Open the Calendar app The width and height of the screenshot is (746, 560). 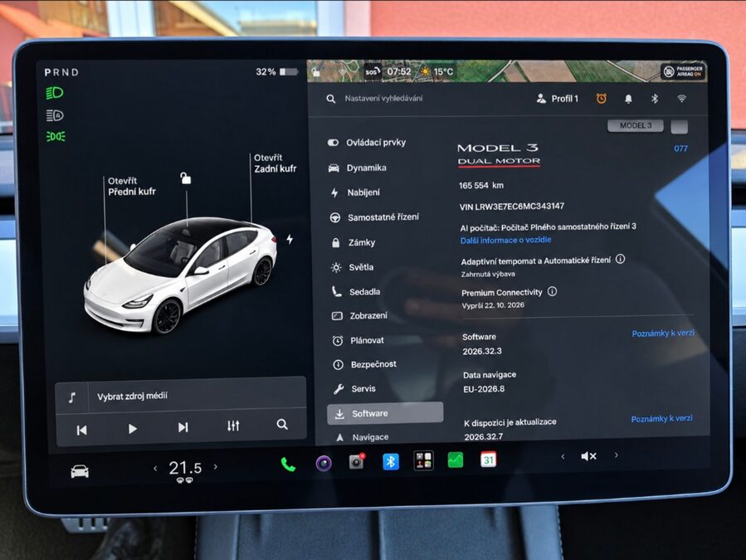[x=488, y=459]
